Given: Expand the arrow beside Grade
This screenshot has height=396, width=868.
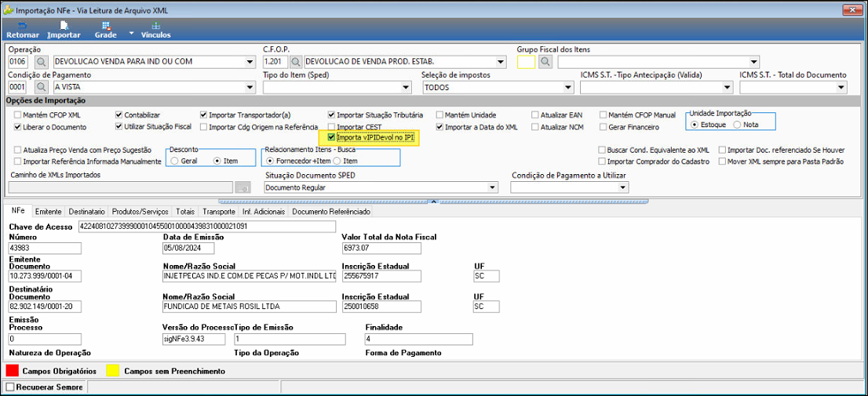Looking at the screenshot, I should click(x=131, y=33).
